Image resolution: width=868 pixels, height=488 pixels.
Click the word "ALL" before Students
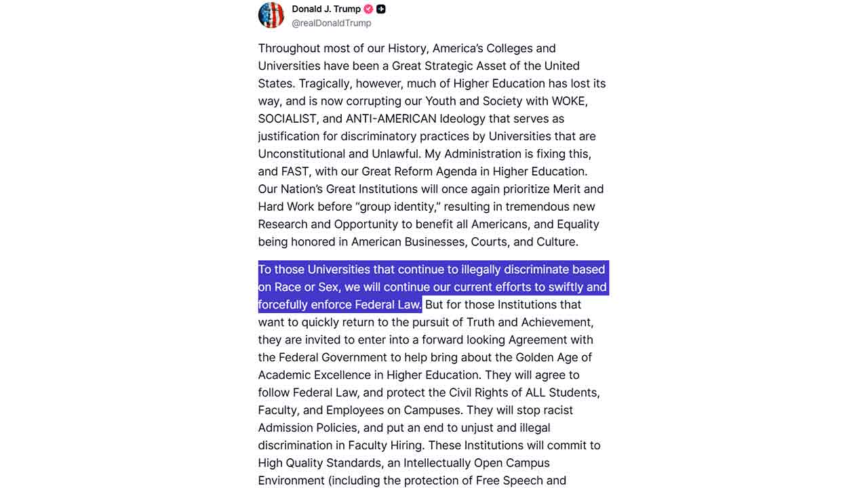click(535, 392)
